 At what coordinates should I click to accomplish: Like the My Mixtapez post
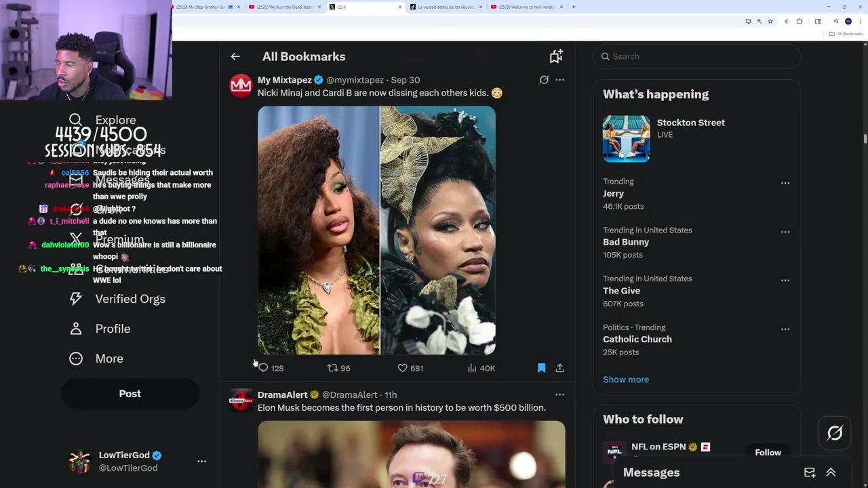click(410, 368)
